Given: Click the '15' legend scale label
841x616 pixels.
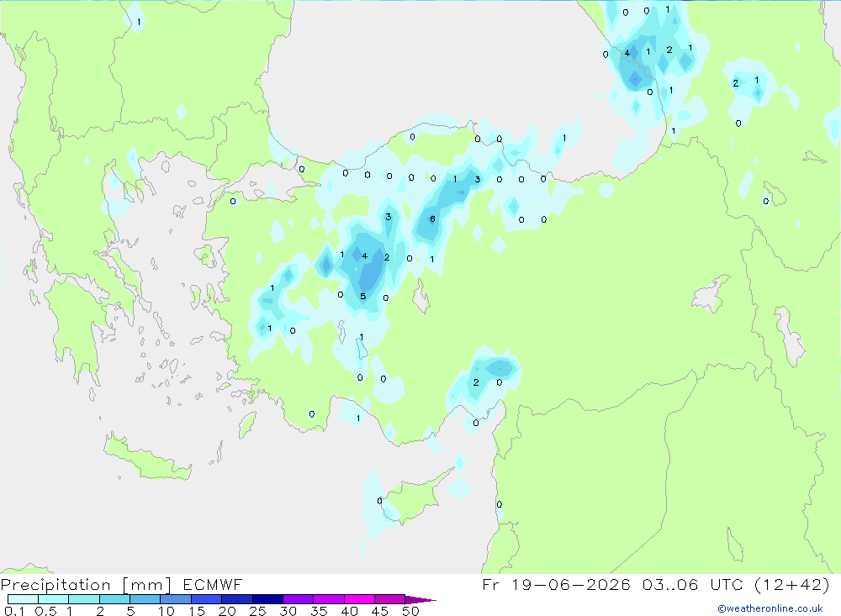Looking at the screenshot, I should [197, 611].
